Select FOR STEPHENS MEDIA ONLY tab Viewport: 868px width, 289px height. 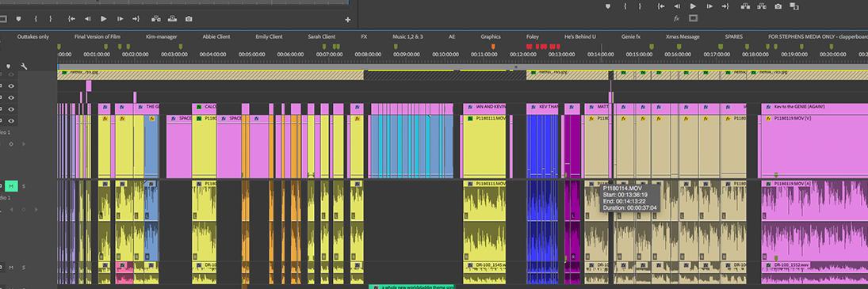pos(817,36)
